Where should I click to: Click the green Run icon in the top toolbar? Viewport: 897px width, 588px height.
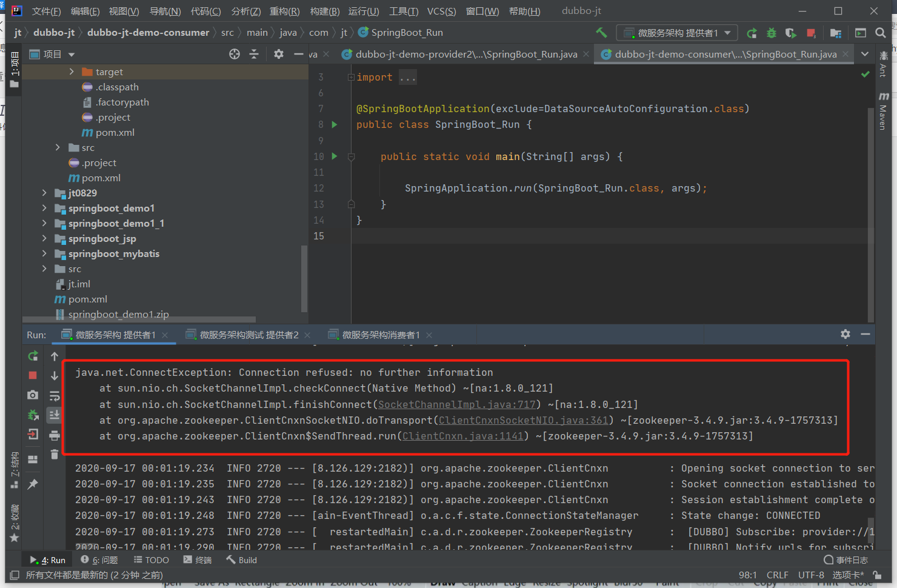(752, 33)
